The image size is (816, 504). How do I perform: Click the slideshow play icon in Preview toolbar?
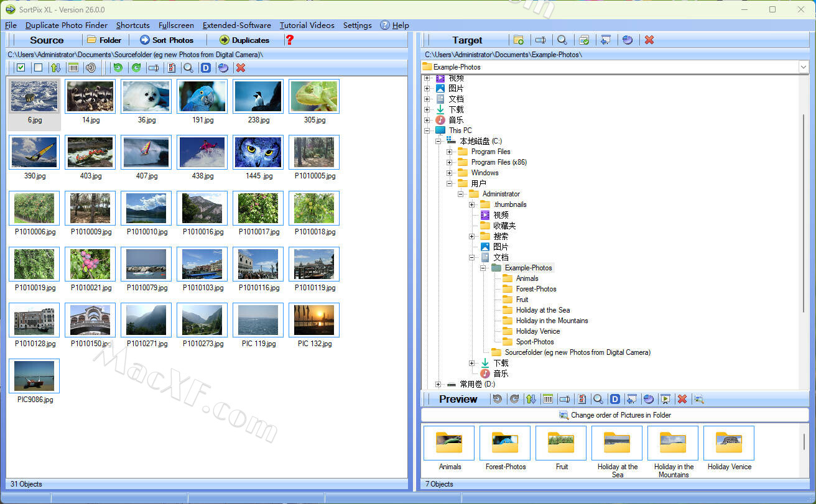pyautogui.click(x=665, y=399)
